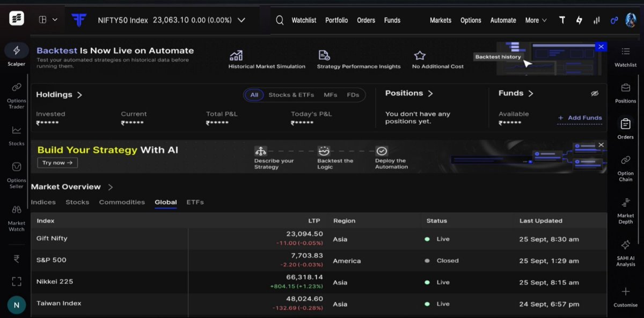Open Options in top navigation

pyautogui.click(x=471, y=20)
